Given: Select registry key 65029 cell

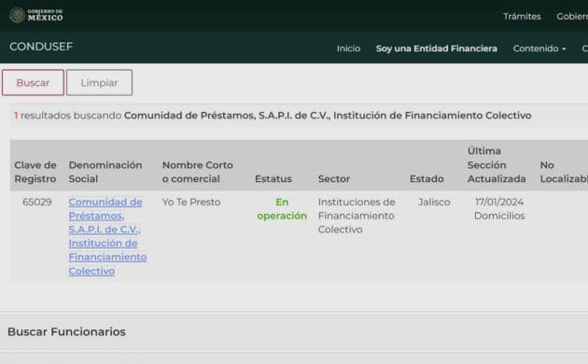Looking at the screenshot, I should [36, 202].
